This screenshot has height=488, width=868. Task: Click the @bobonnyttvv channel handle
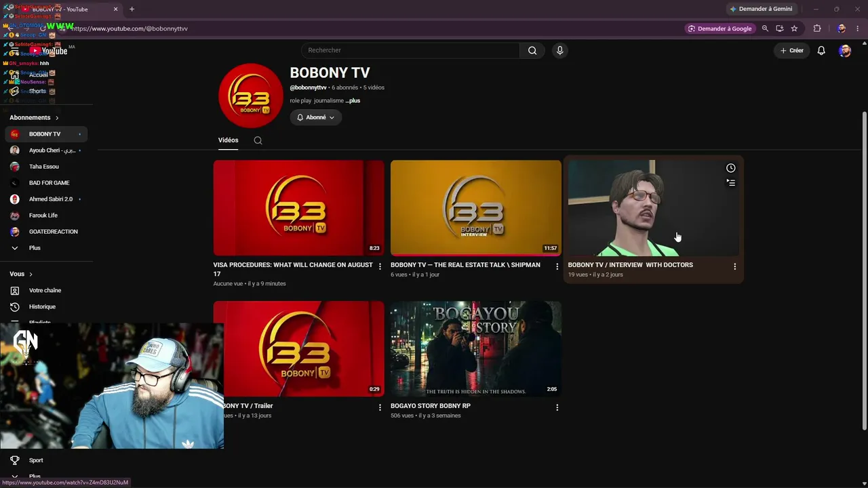click(x=308, y=87)
